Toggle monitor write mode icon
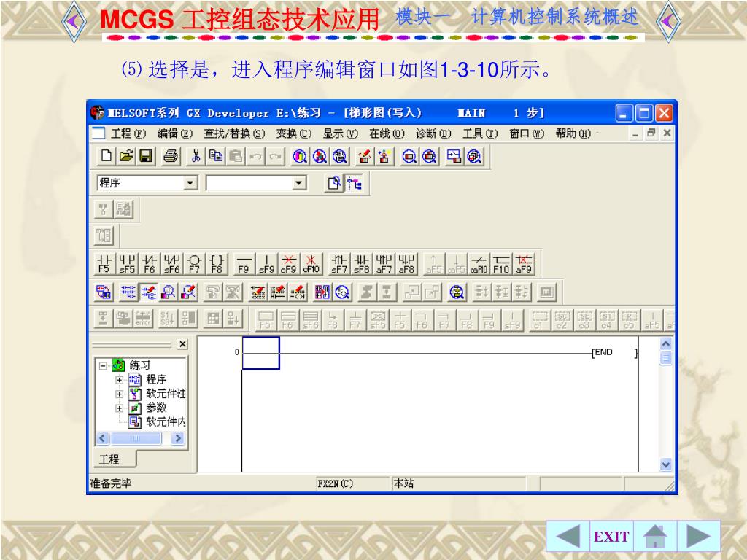Viewport: 747px width, 560px height. pos(189,292)
